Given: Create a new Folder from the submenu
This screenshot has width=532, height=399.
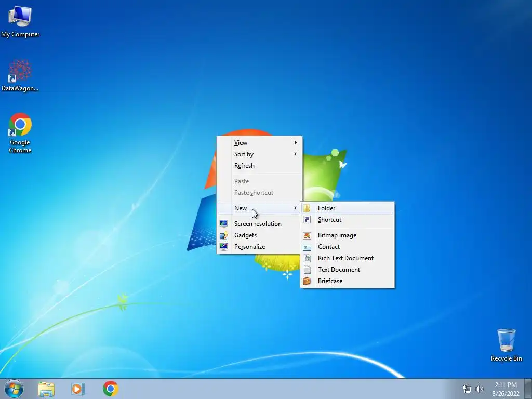Looking at the screenshot, I should (x=348, y=208).
